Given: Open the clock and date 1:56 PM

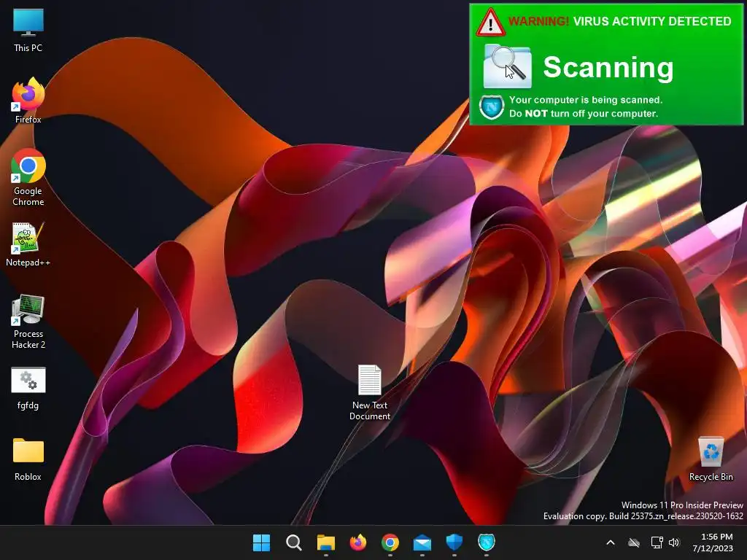Looking at the screenshot, I should tap(713, 542).
